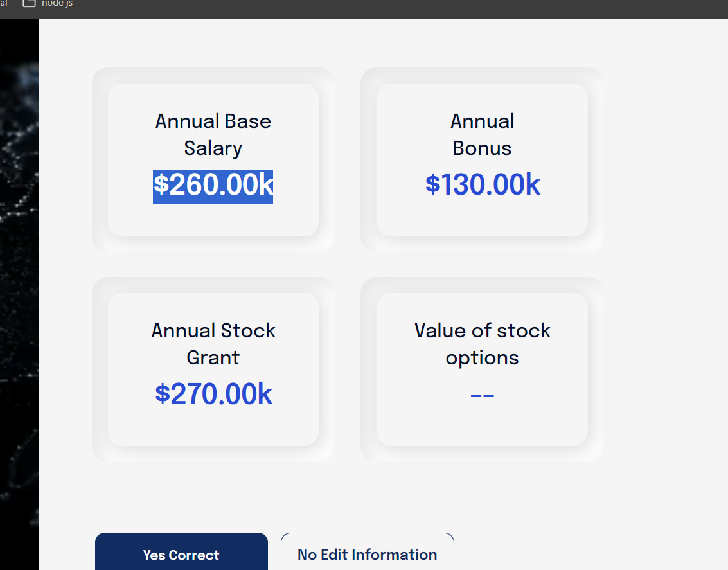
Task: Click the "Value of stock options" heading
Action: (482, 344)
